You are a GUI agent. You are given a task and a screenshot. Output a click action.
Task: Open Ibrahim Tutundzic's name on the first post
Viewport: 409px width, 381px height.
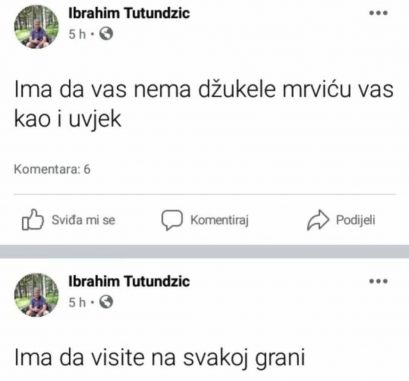[x=129, y=13]
